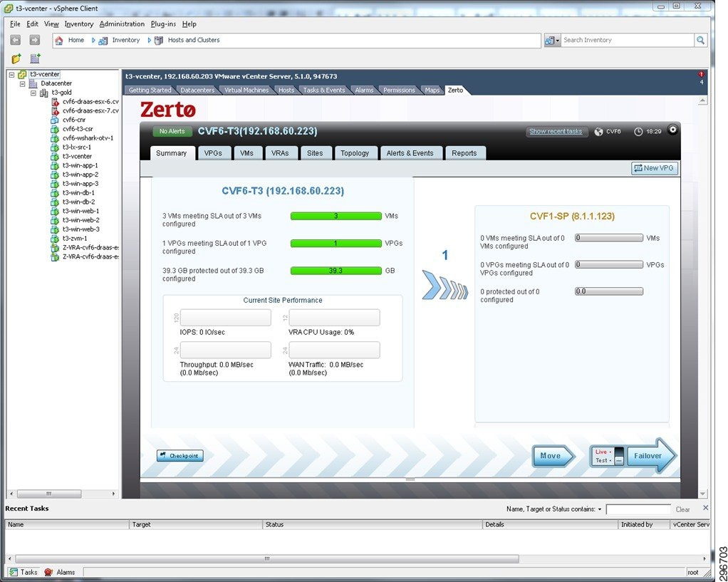Select t3-win-app-1 in the inventory tree

point(74,165)
